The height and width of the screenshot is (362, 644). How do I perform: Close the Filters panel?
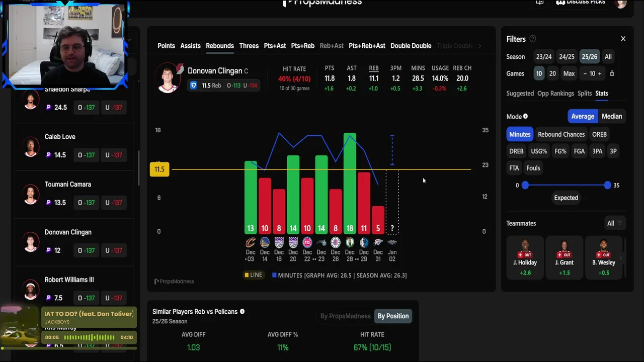click(623, 39)
